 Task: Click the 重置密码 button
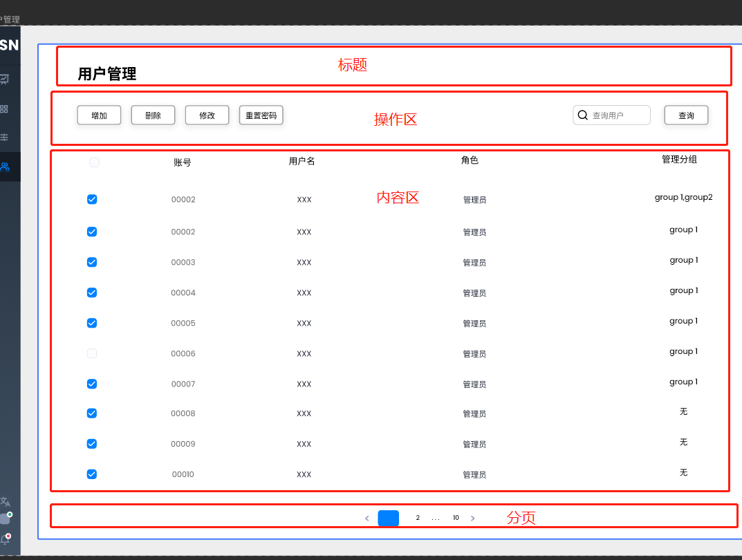(261, 115)
